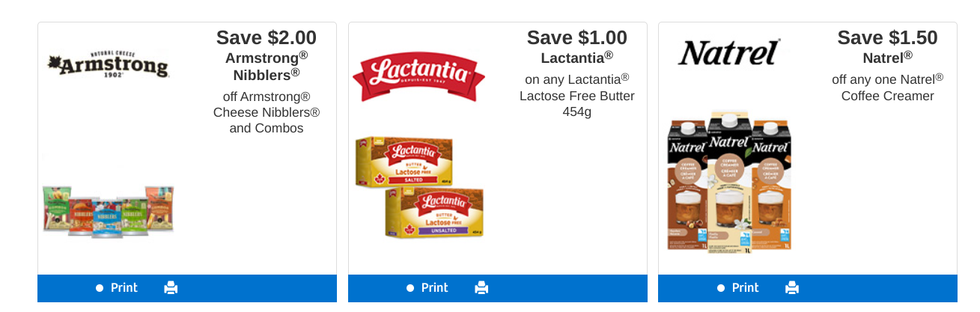The width and height of the screenshot is (980, 312).
Task: Click the Print label for Natrel creamer
Action: (x=746, y=288)
